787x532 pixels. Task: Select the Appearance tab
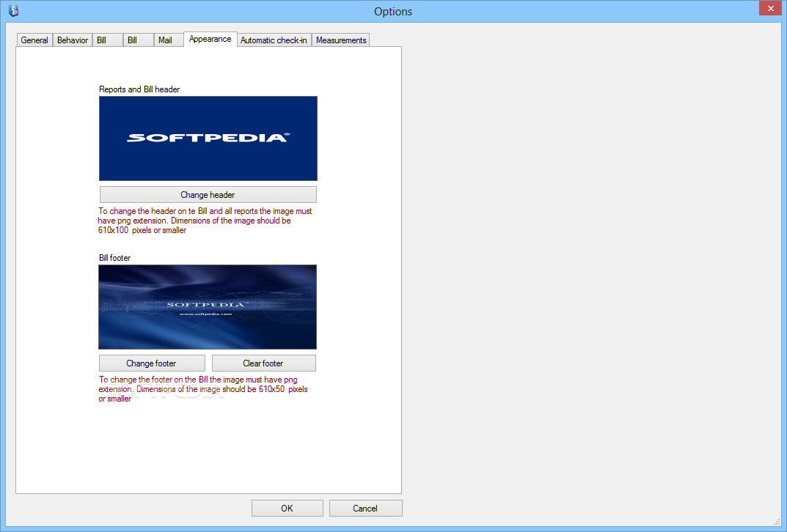(x=211, y=39)
